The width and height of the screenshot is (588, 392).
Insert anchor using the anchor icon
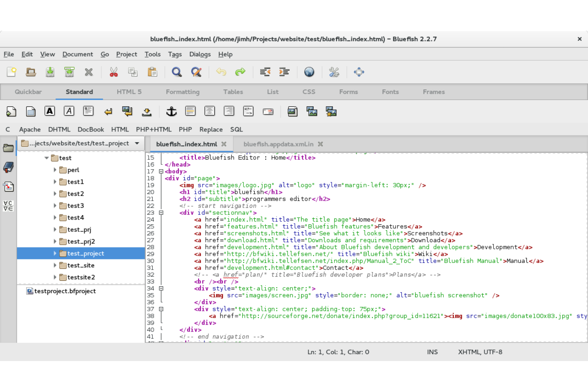click(171, 111)
